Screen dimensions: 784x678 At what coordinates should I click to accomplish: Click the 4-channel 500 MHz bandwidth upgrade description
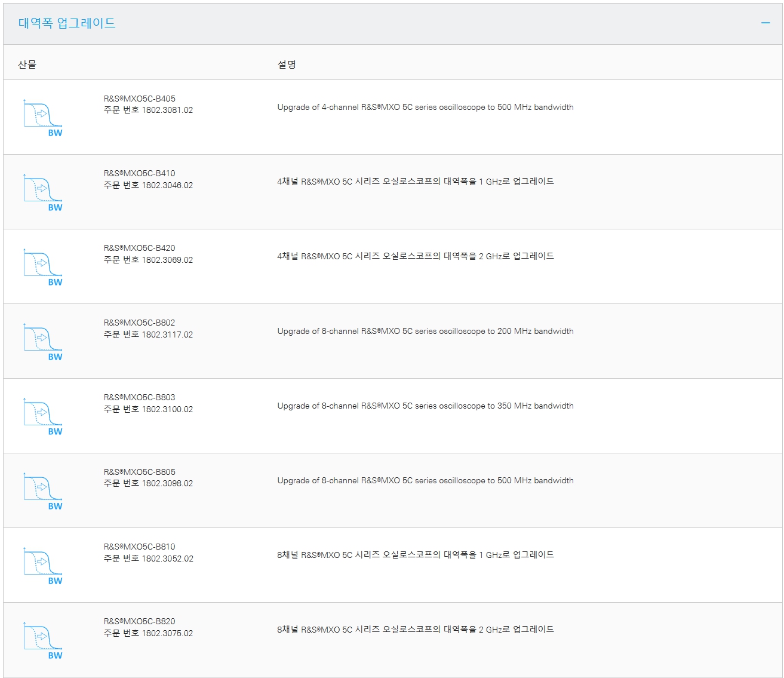pyautogui.click(x=426, y=108)
